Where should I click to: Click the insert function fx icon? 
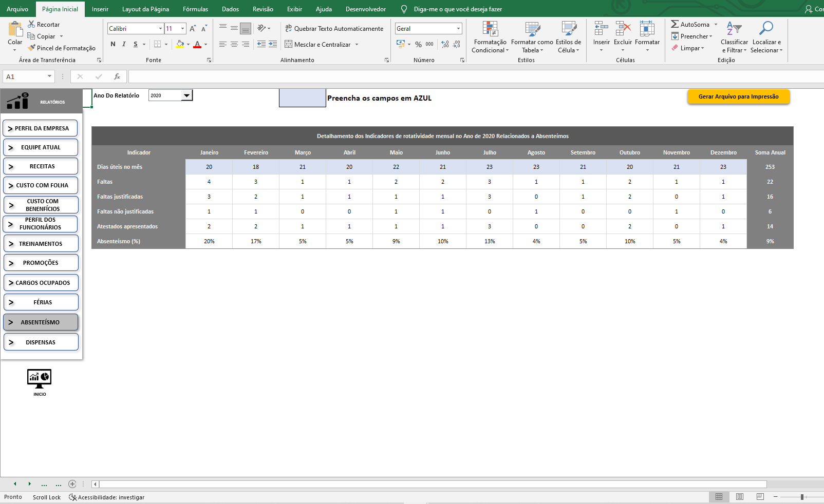[117, 76]
